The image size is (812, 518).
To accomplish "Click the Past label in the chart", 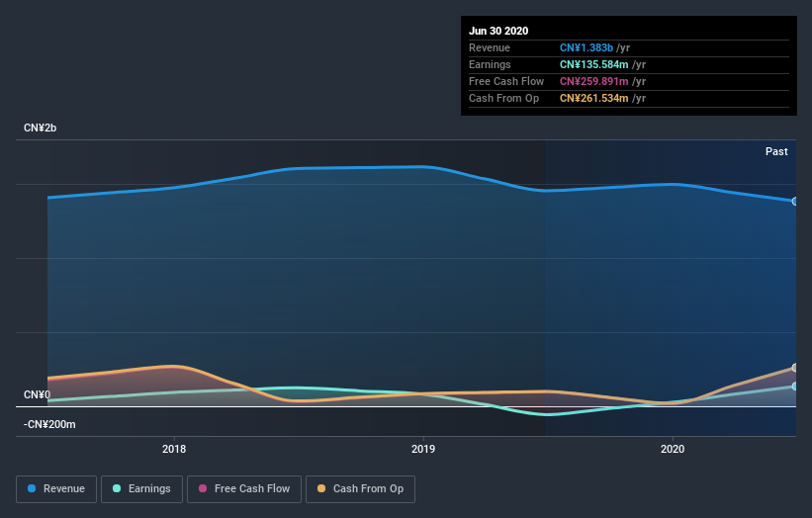I will pos(776,151).
